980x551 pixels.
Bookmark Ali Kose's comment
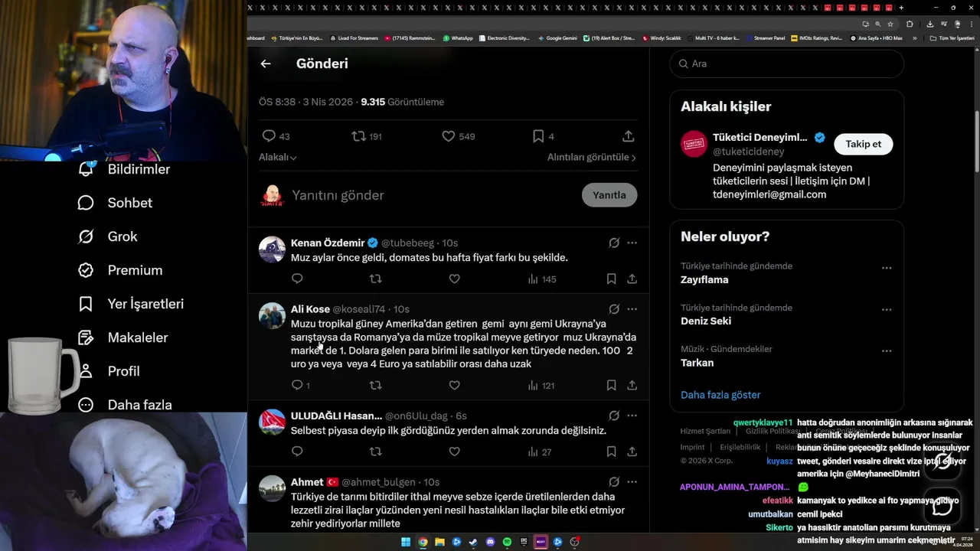coord(611,386)
